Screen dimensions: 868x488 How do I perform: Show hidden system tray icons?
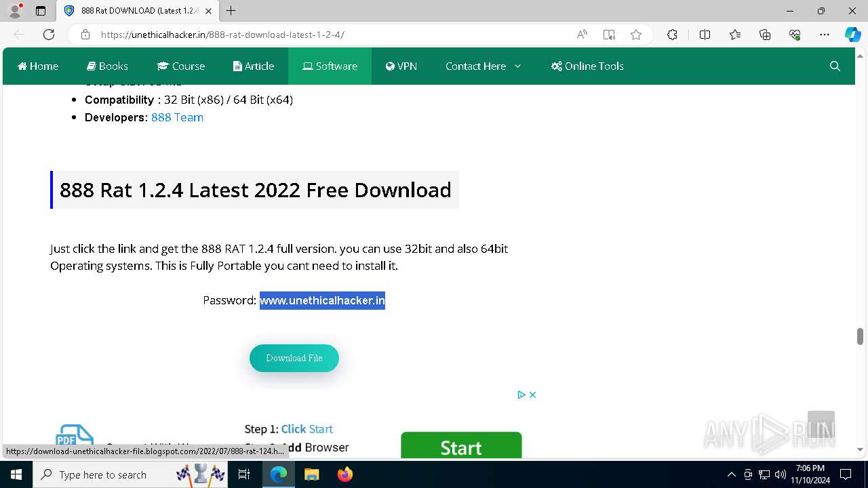(x=731, y=474)
